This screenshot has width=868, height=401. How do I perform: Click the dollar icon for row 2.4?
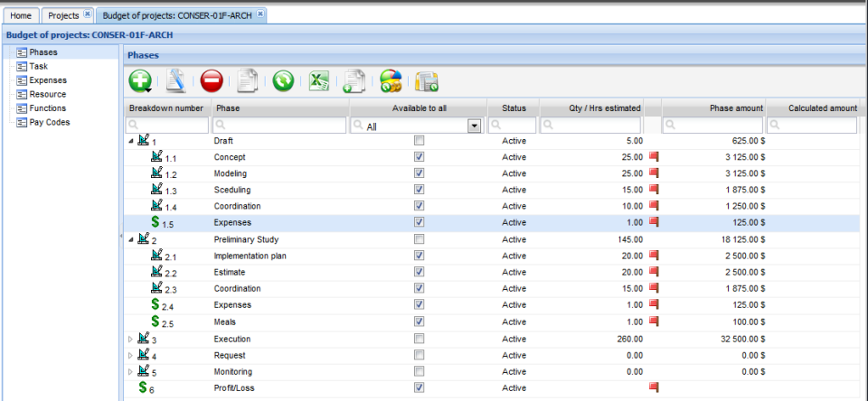coord(156,304)
